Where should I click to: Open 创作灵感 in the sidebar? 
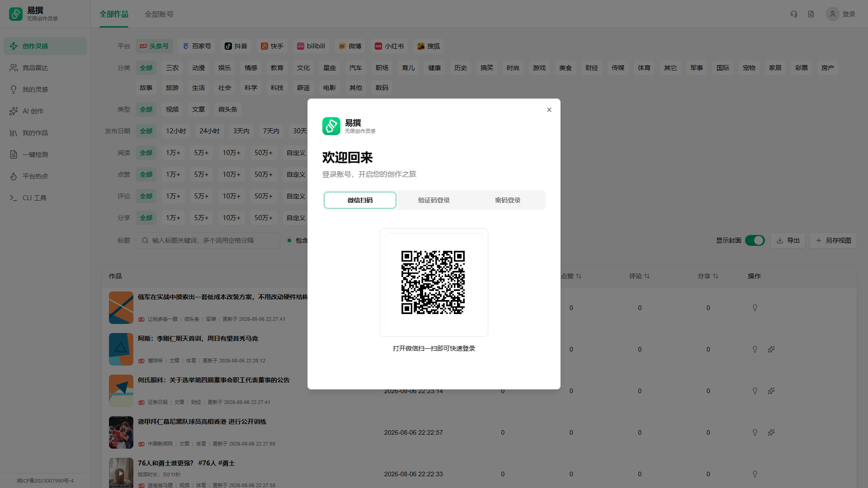tap(45, 46)
